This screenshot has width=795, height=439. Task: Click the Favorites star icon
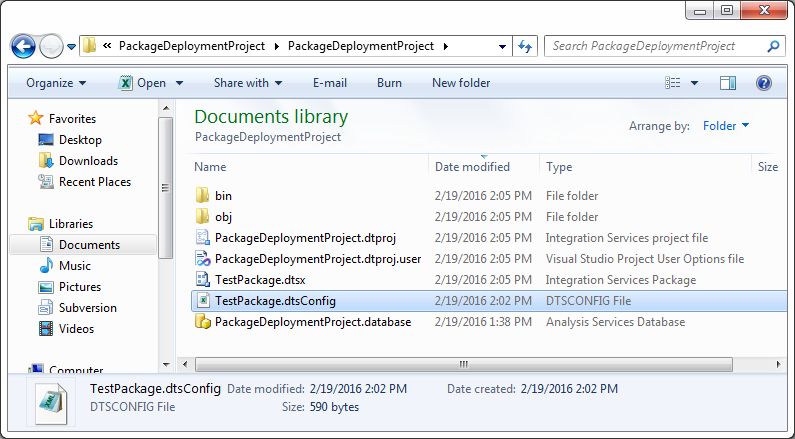point(36,119)
